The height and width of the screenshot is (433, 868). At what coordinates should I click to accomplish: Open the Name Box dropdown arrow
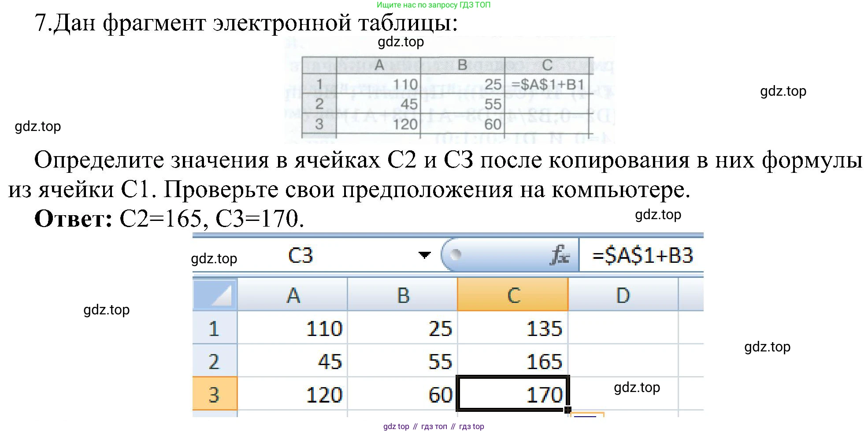coord(424,255)
